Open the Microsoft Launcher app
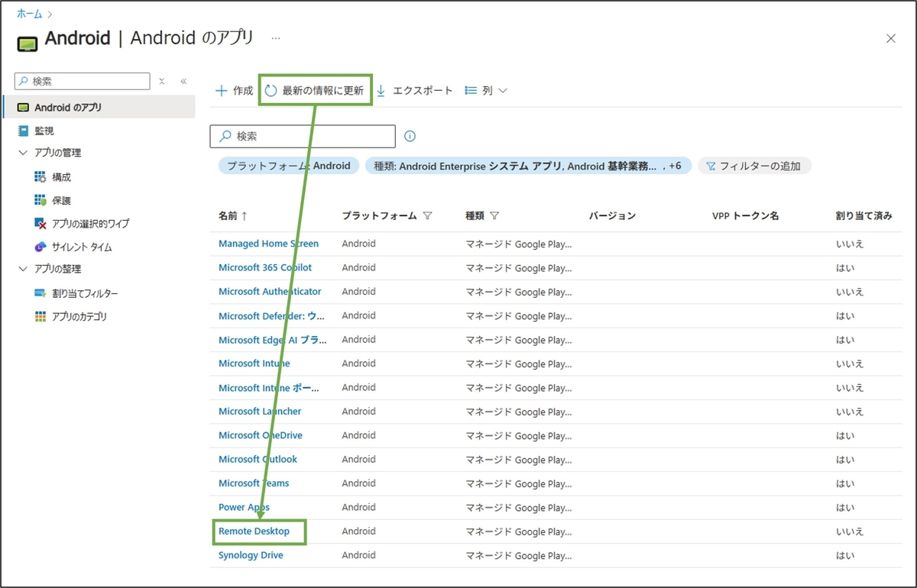Image resolution: width=917 pixels, height=588 pixels. pos(260,411)
